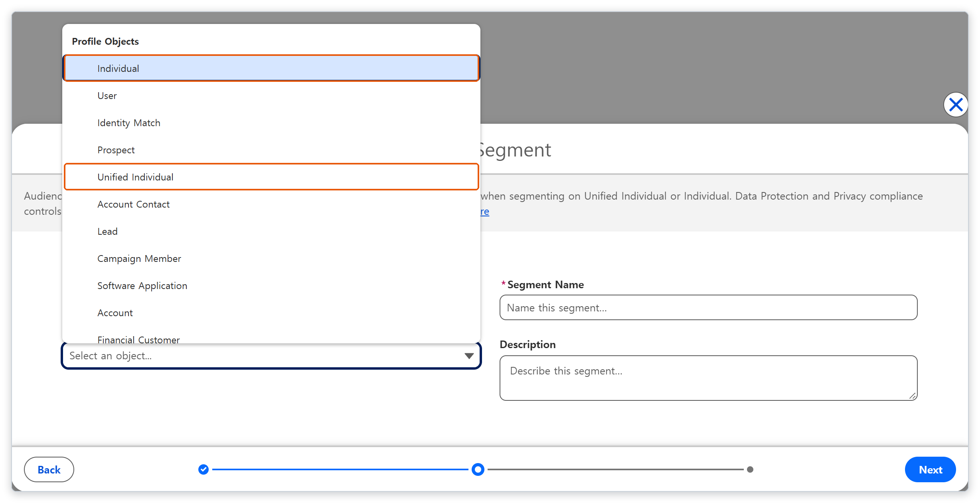The width and height of the screenshot is (980, 503).
Task: Choose Campaign Member option
Action: [271, 258]
